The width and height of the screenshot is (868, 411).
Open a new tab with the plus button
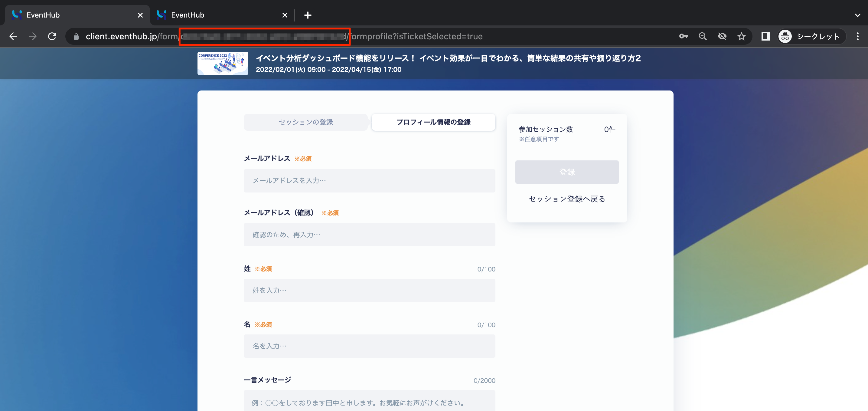click(308, 15)
